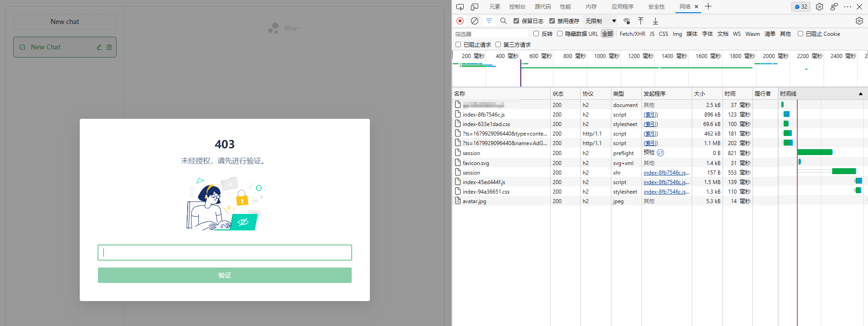
Task: Filter requests by WS type
Action: tap(737, 34)
